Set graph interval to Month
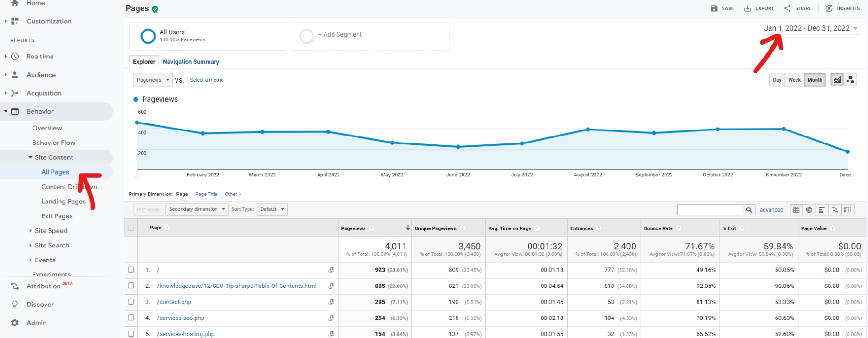Screen dimensions: 868x338 [x=815, y=80]
